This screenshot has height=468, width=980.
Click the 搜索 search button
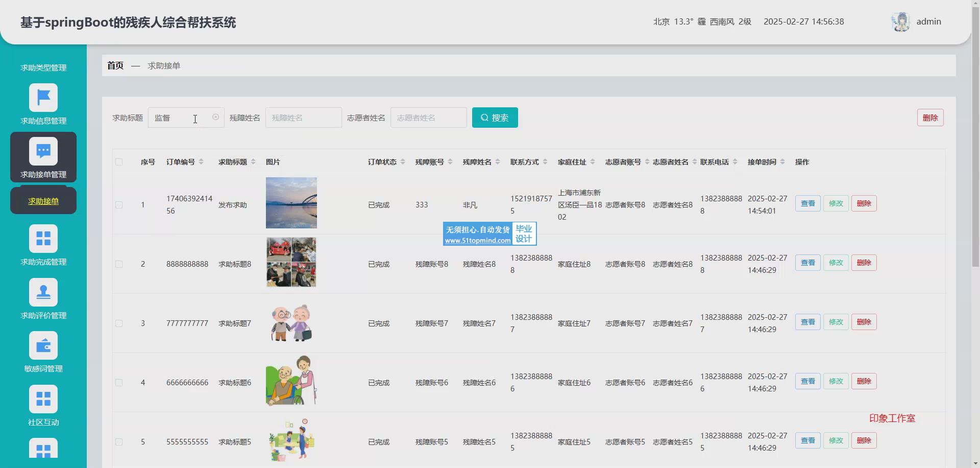(495, 118)
